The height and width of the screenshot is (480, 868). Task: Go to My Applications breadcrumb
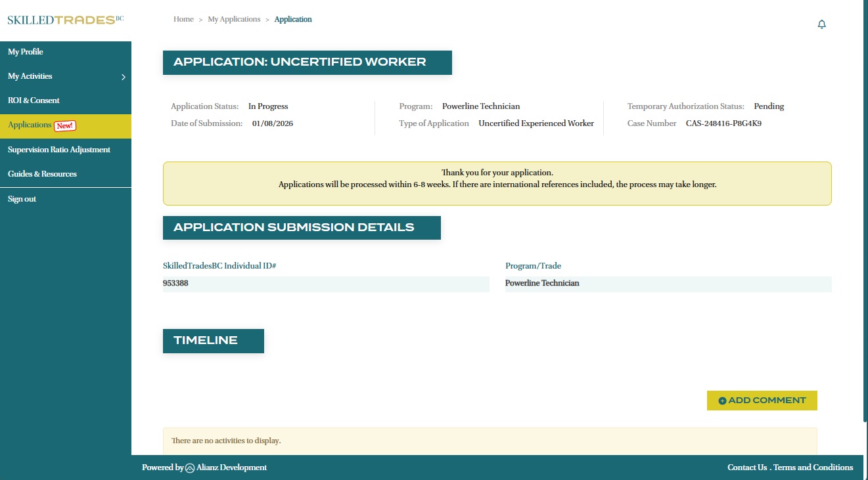(x=234, y=19)
